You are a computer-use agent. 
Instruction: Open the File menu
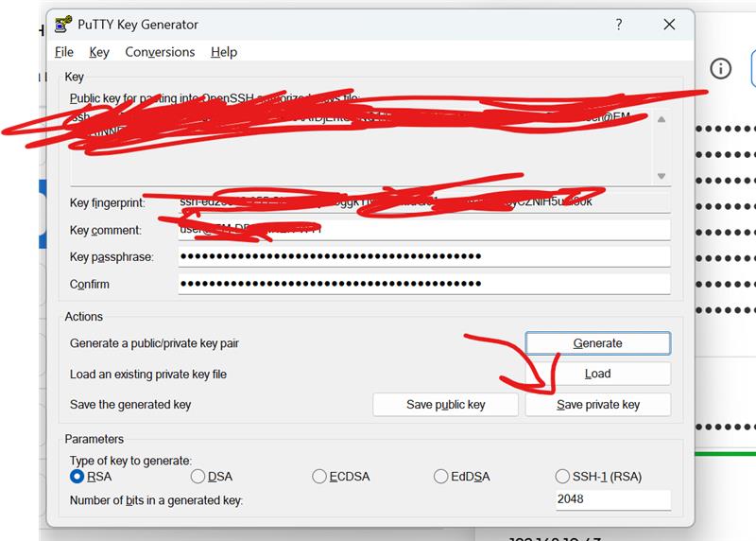pyautogui.click(x=64, y=52)
